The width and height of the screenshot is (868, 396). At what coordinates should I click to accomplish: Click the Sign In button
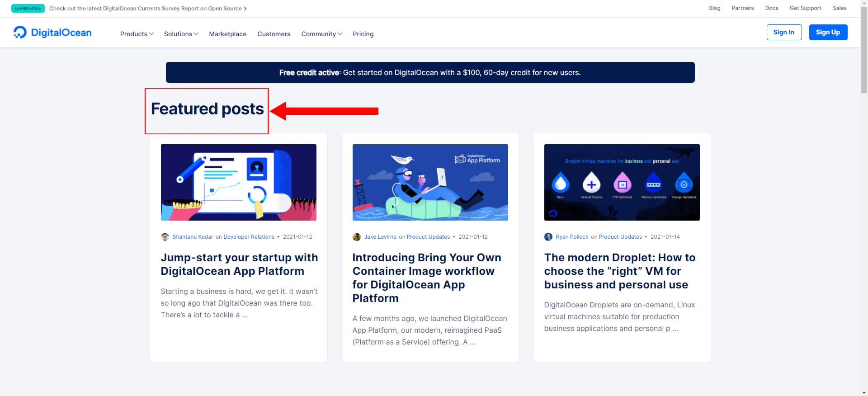tap(784, 32)
